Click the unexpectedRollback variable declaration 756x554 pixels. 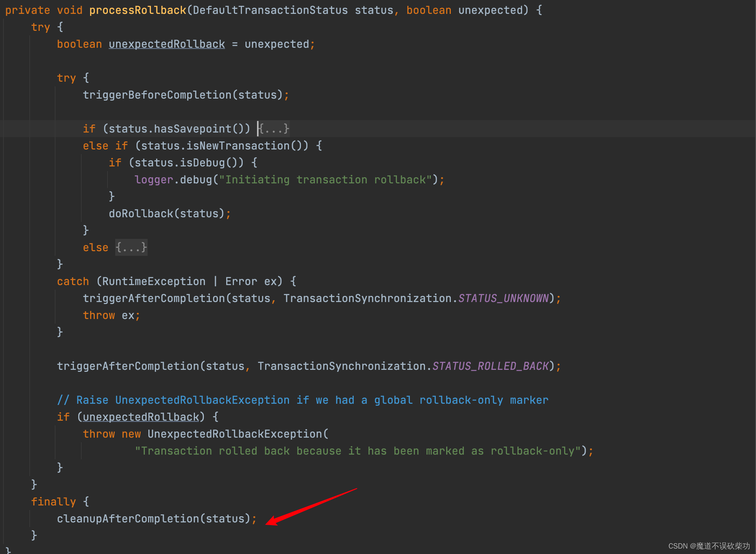(167, 44)
